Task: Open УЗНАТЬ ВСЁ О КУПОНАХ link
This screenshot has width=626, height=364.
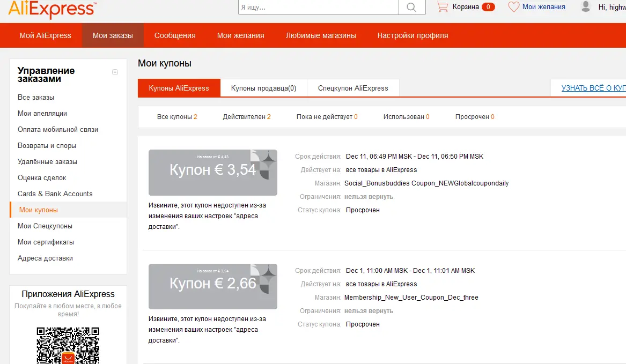Action: [593, 88]
